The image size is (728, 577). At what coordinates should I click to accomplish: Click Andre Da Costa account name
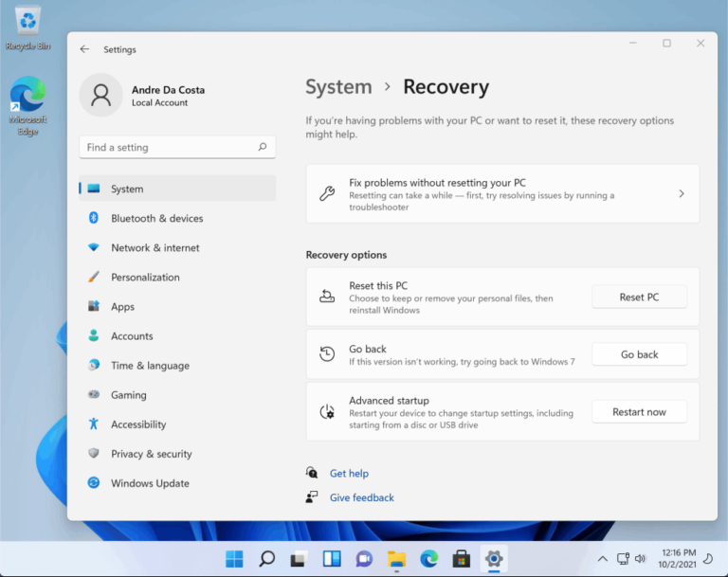pos(168,90)
